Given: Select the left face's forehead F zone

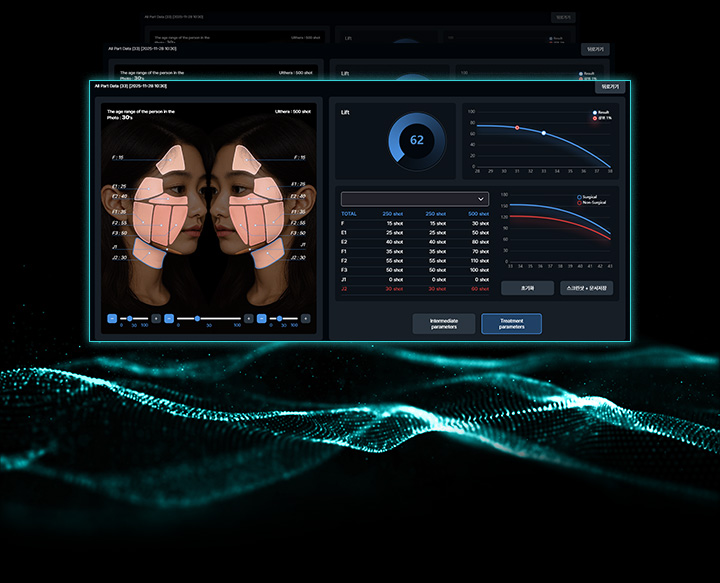Looking at the screenshot, I should click(x=173, y=157).
